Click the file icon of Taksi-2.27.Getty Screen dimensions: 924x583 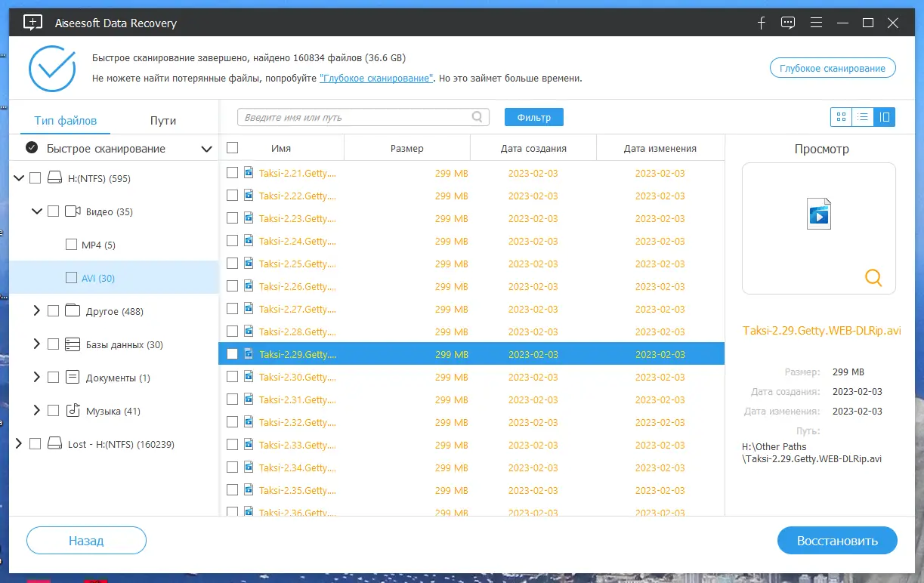point(249,309)
